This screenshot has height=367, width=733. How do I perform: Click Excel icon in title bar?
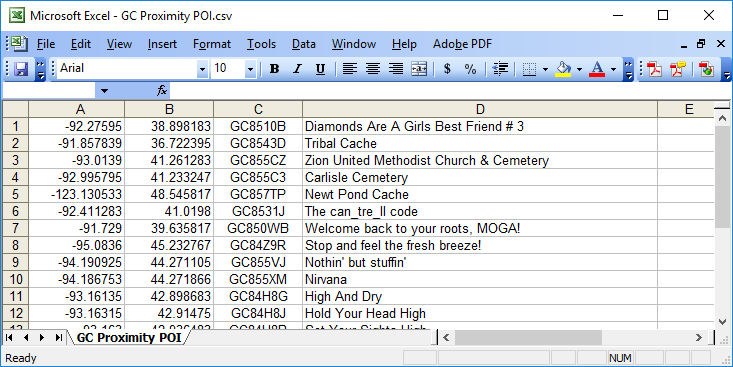(x=17, y=15)
